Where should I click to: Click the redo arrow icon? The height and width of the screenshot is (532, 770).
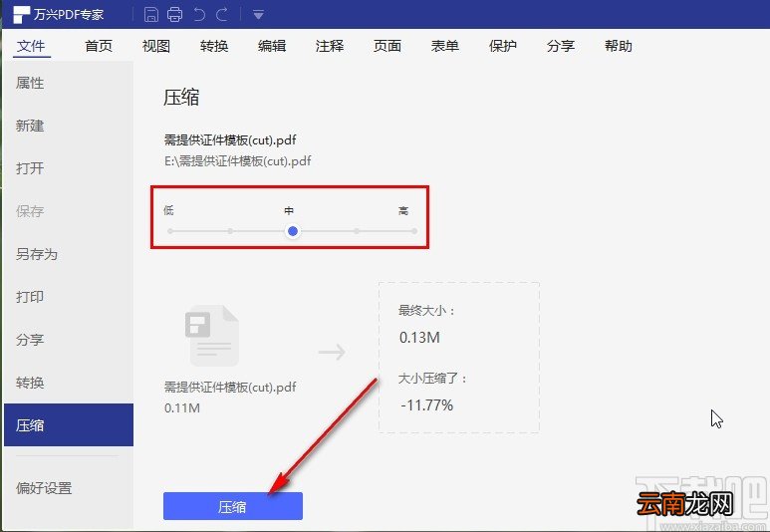222,14
